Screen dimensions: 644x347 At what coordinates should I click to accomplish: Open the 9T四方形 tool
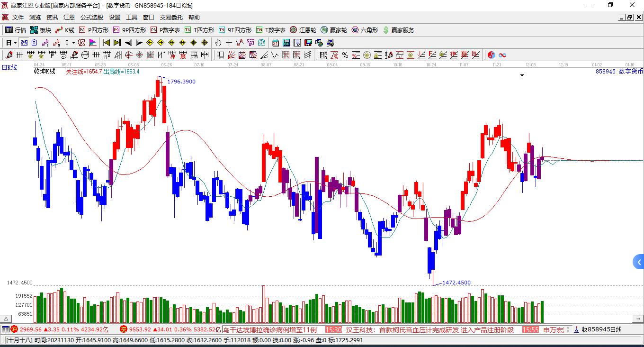(235, 30)
